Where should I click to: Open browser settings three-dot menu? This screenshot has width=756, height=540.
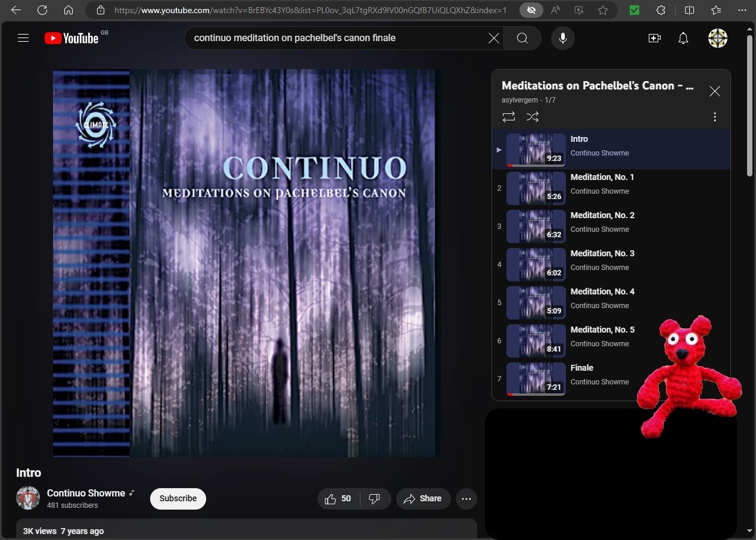click(742, 10)
